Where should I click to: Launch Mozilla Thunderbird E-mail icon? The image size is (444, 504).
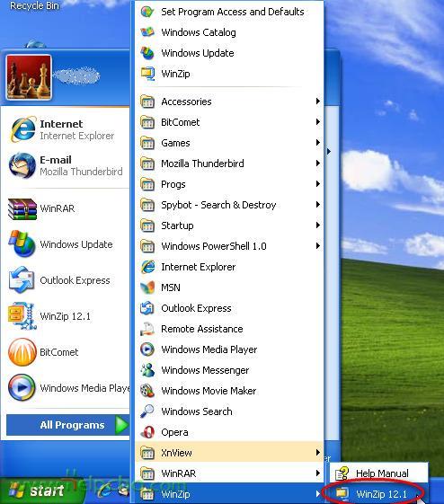(x=22, y=165)
